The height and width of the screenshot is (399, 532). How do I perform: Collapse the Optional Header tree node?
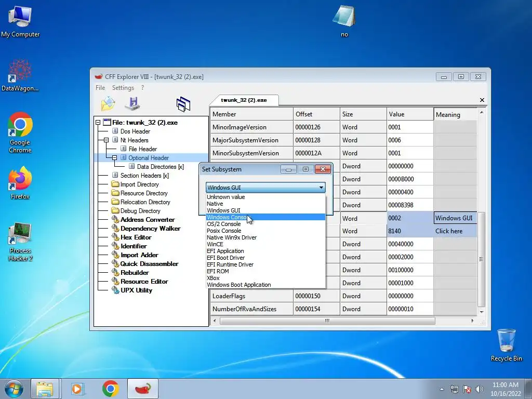pyautogui.click(x=114, y=158)
